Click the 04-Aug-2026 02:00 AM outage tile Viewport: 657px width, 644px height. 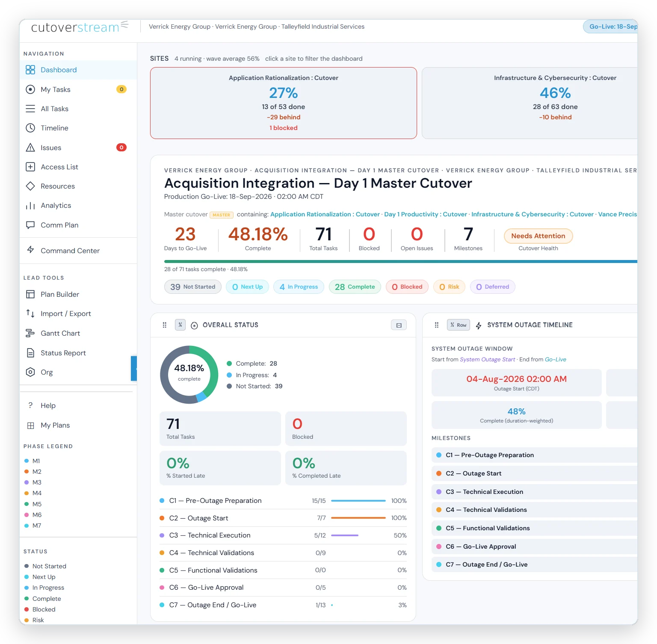[517, 383]
